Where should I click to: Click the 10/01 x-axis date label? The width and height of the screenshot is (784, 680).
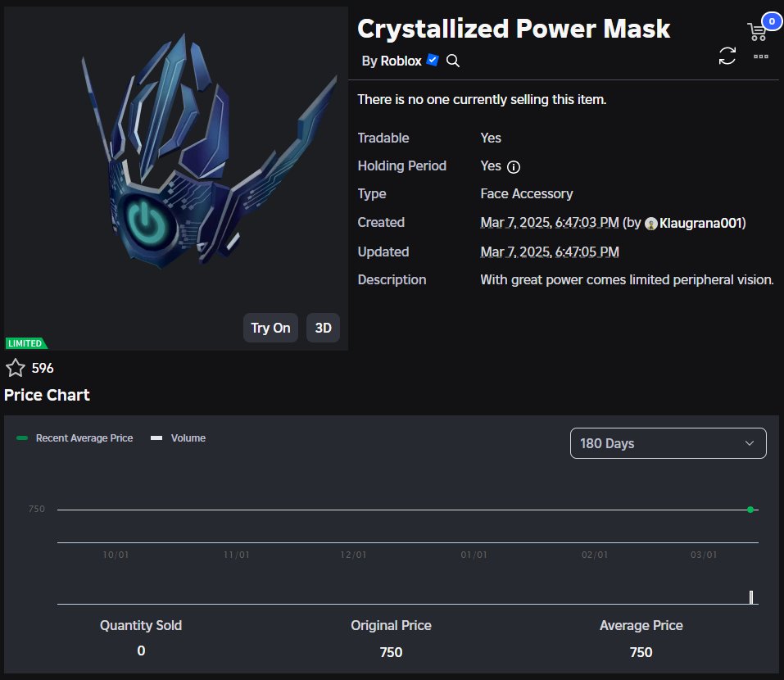point(116,555)
